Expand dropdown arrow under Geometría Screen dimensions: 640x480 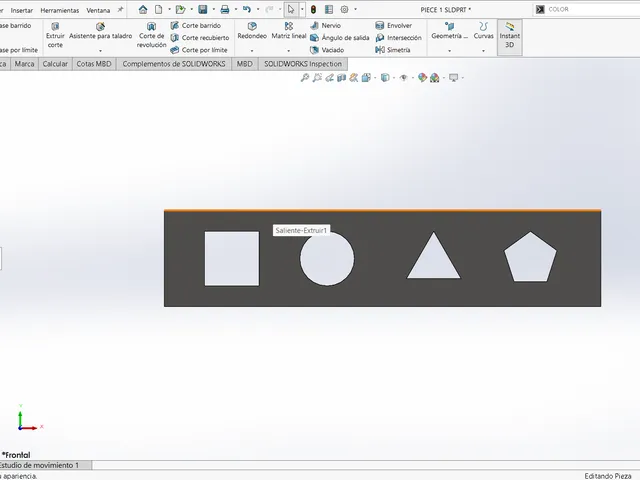[449, 51]
